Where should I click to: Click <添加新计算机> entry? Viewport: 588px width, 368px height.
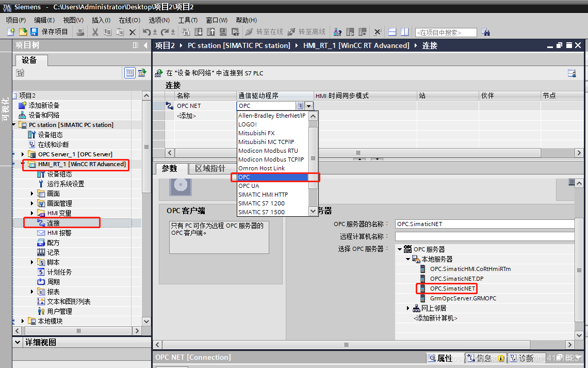[x=435, y=318]
